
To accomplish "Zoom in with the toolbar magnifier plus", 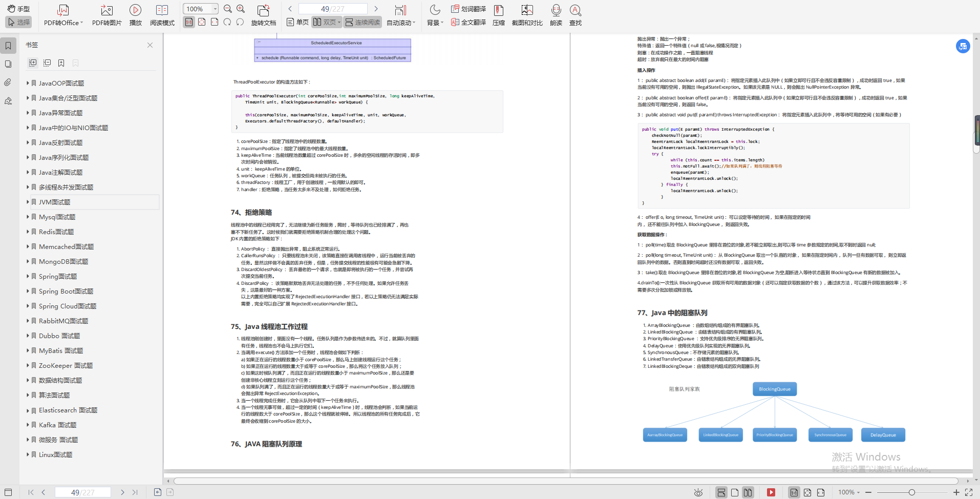I will [x=241, y=9].
